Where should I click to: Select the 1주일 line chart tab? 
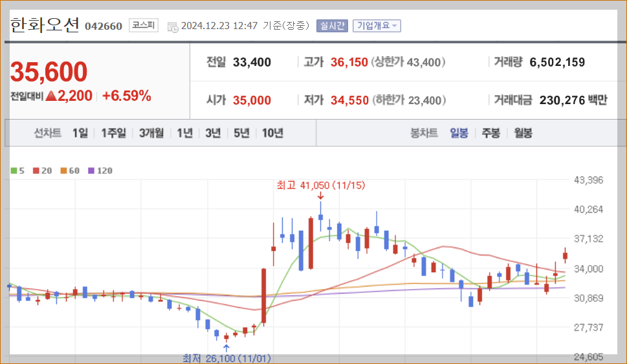point(114,133)
